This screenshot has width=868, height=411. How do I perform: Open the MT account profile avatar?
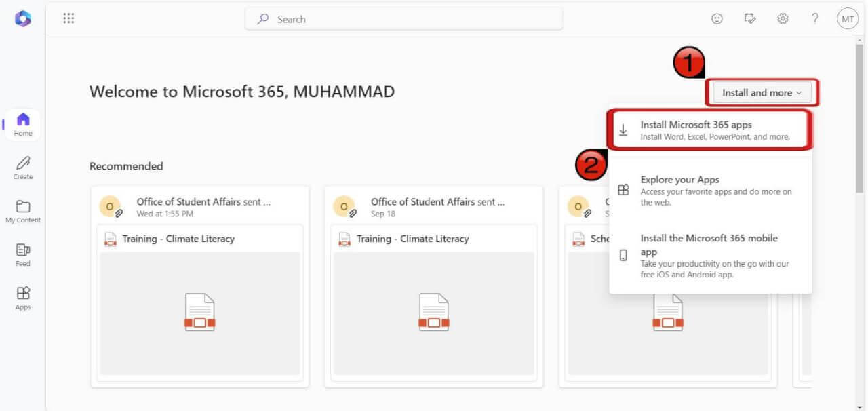pyautogui.click(x=848, y=19)
